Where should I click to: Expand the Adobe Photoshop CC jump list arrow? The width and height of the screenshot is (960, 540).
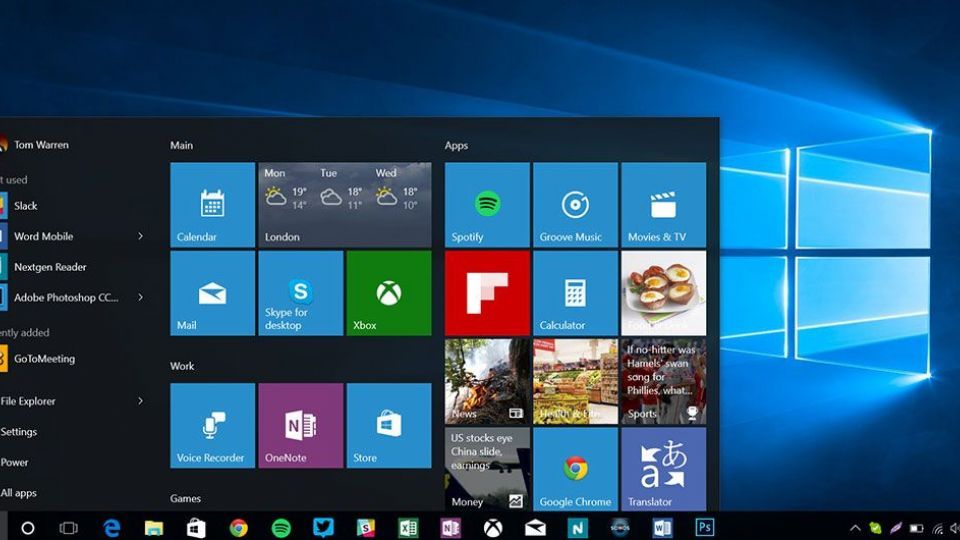(x=140, y=297)
